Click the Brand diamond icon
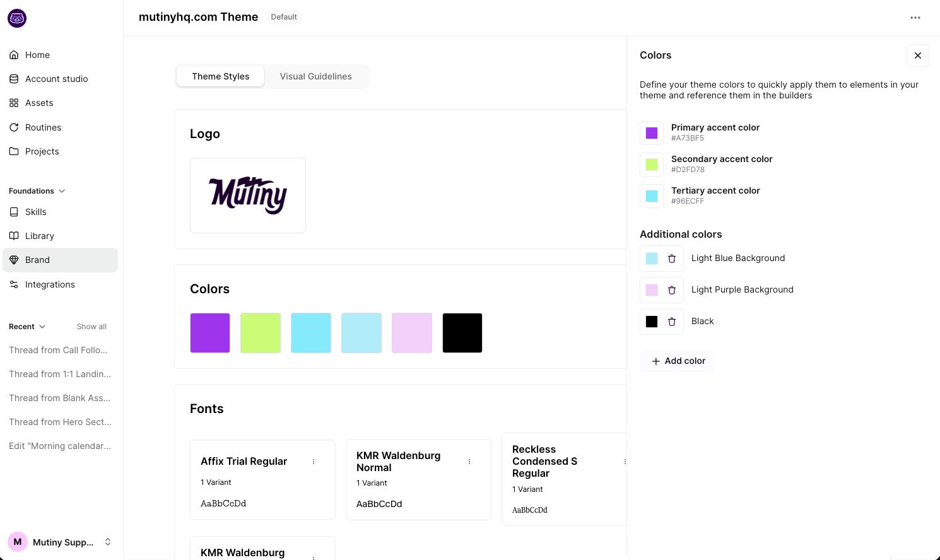This screenshot has width=940, height=560. (14, 260)
